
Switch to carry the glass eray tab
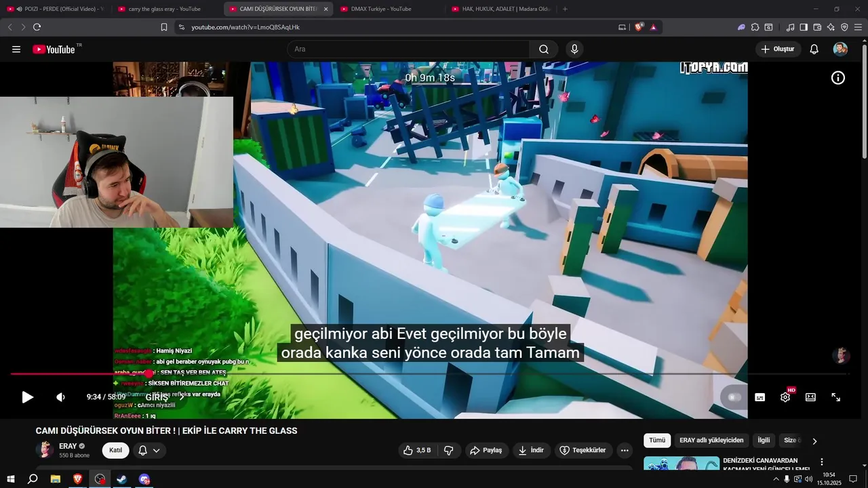[x=166, y=9]
